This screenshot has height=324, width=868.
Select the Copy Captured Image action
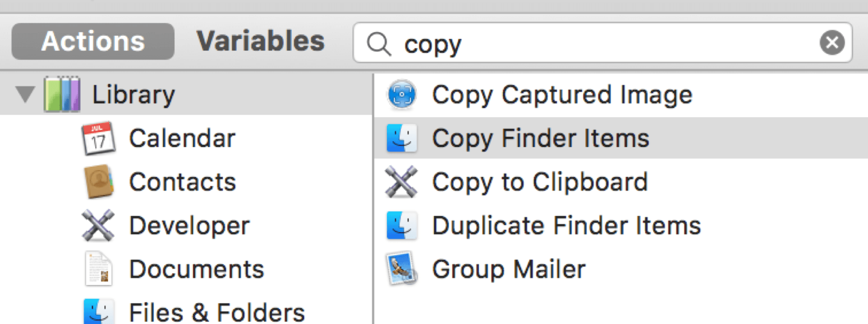pyautogui.click(x=562, y=95)
